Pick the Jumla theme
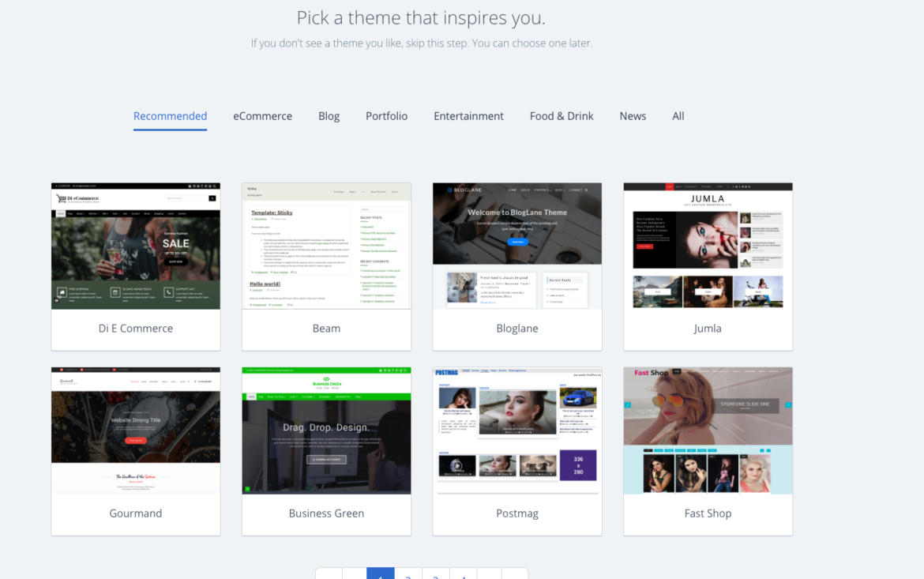The image size is (924, 579). 708,246
